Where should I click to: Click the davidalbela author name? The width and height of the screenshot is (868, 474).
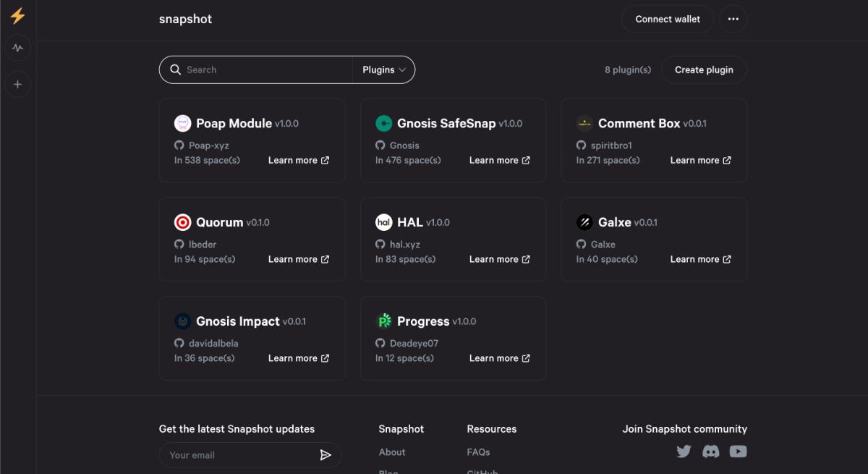point(213,343)
